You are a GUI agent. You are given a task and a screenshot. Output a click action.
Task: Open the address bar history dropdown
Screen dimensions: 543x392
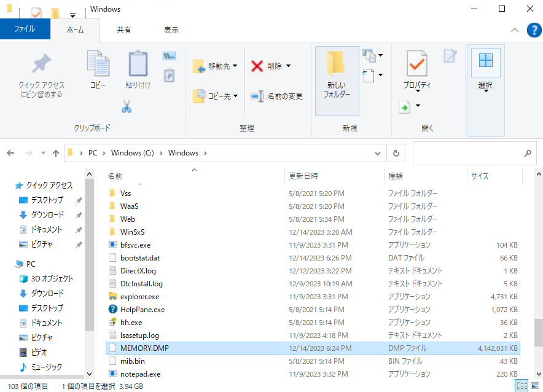point(378,153)
